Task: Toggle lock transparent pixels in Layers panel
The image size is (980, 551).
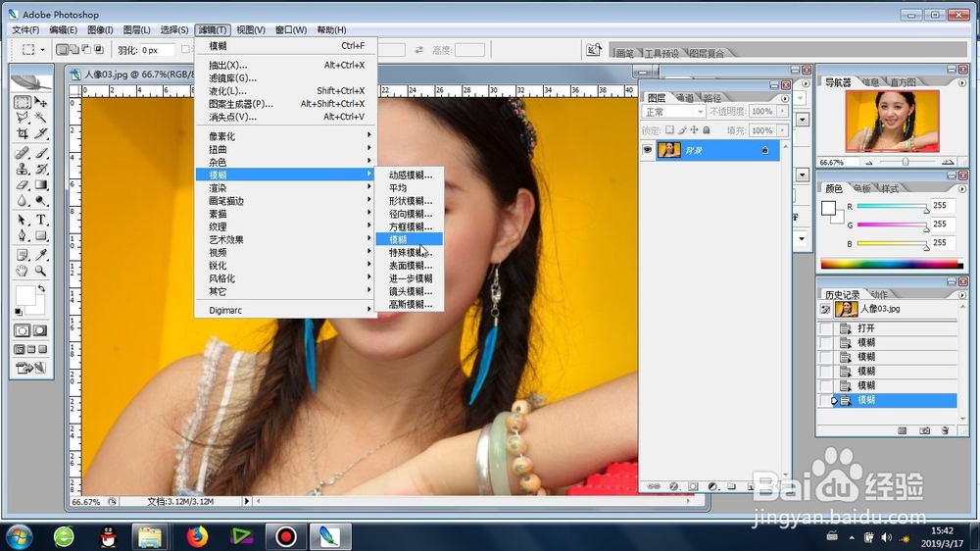Action: point(670,130)
